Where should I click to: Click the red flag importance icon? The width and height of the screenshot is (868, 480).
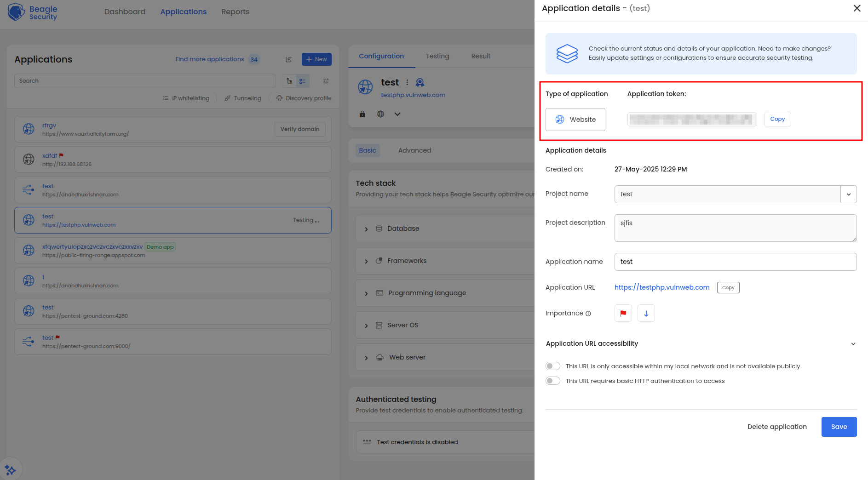pos(623,313)
